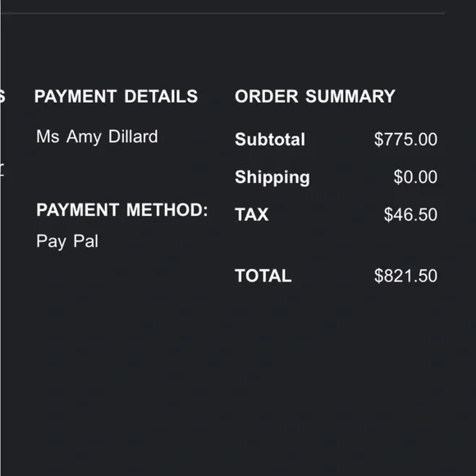
Task: Select the name Ms Amy Dillard
Action: point(97,136)
